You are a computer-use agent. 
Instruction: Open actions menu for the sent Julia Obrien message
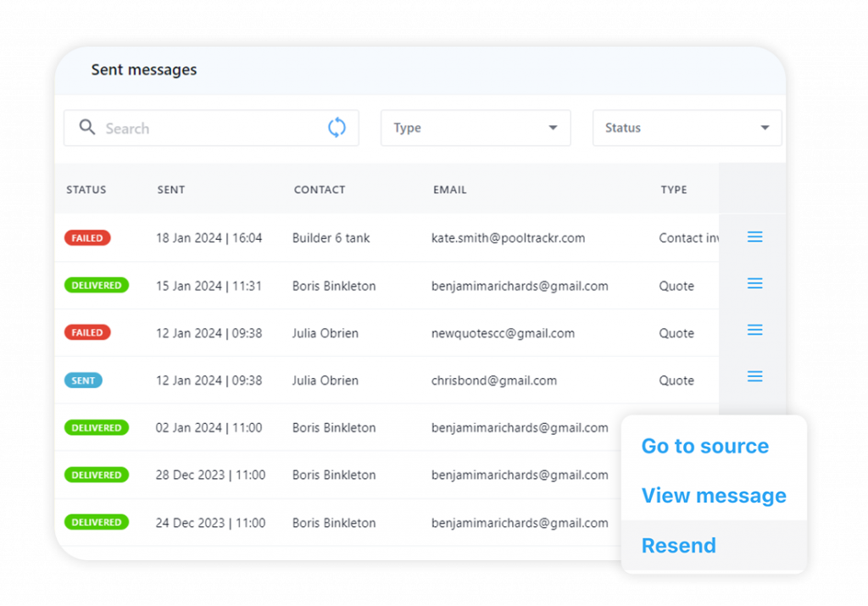[x=754, y=375]
